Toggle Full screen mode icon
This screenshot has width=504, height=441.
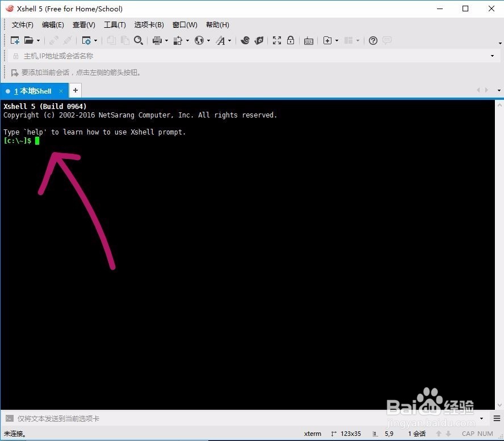click(277, 40)
